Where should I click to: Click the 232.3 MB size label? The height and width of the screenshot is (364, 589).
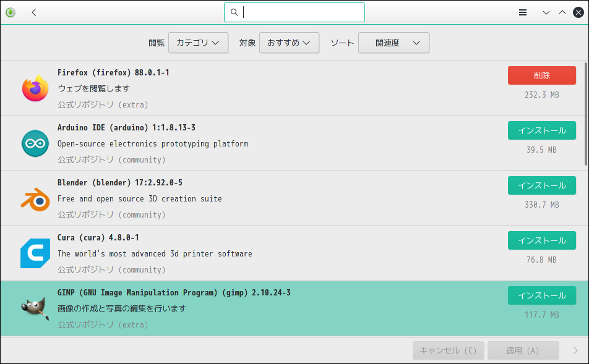(542, 95)
